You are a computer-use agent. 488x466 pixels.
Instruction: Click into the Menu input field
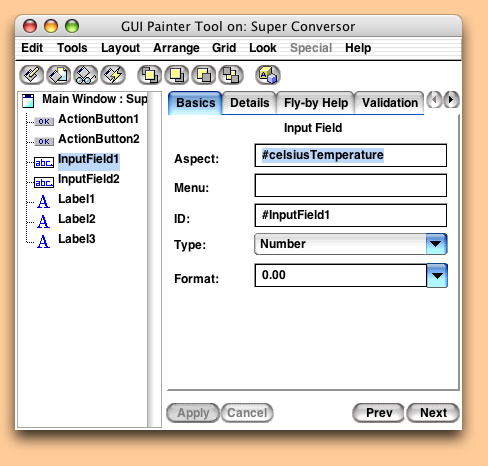click(x=351, y=185)
